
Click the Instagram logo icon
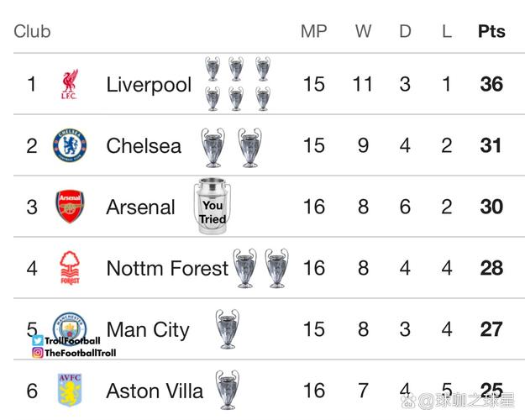[x=38, y=353]
